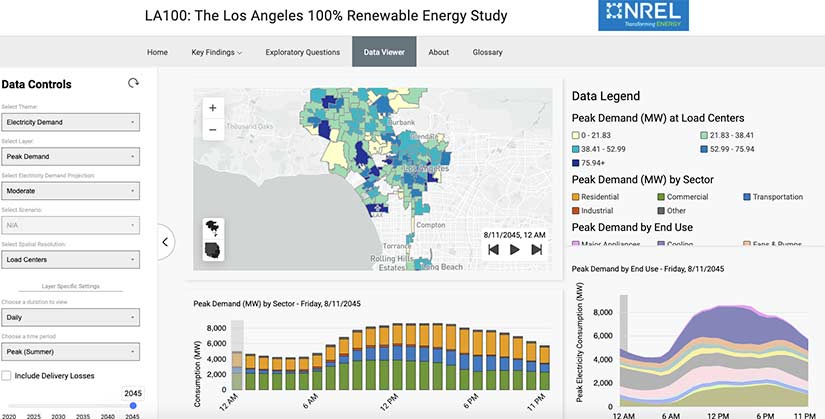825x419 pixels.
Task: Zoom out on the map
Action: (213, 129)
